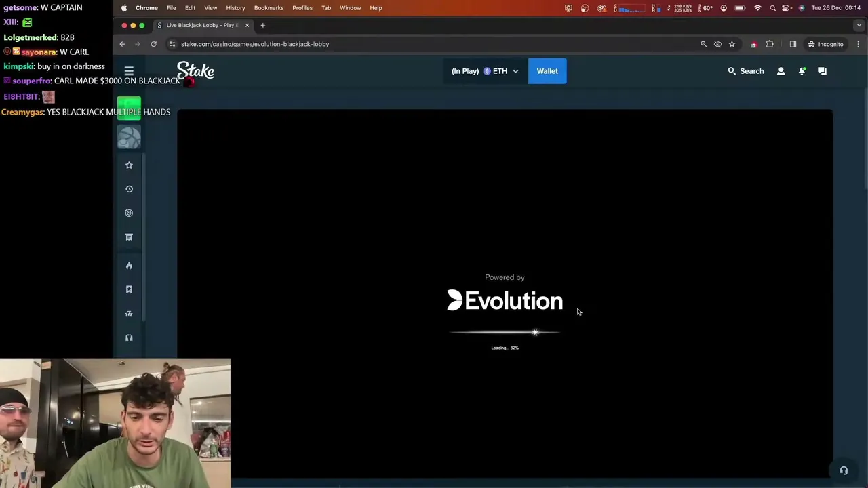868x488 pixels.
Task: Toggle the Chrome side panel
Action: (793, 44)
